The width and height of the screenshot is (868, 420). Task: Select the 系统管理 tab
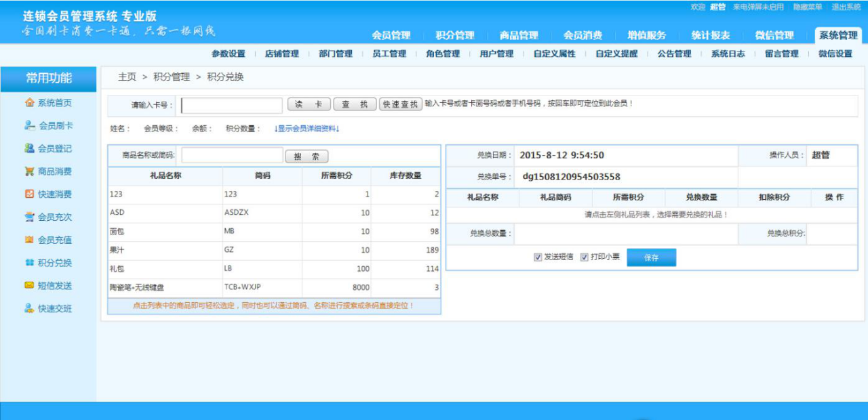click(x=838, y=35)
